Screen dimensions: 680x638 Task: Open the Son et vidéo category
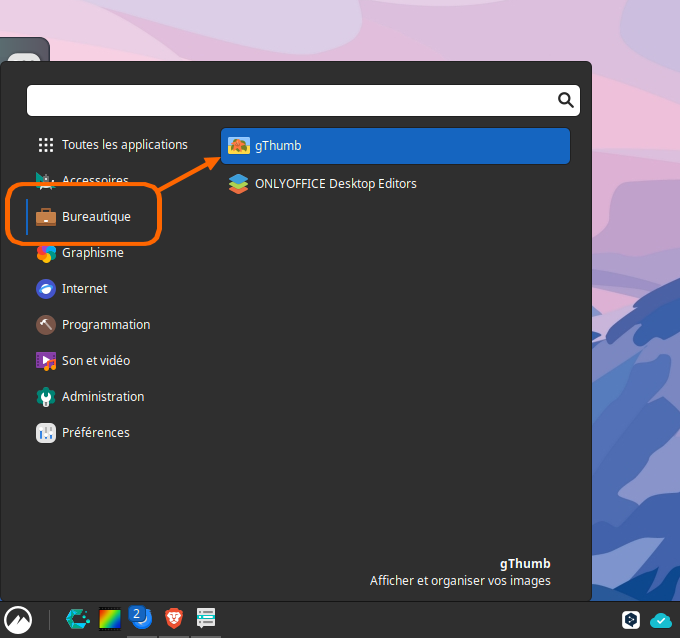click(x=95, y=361)
